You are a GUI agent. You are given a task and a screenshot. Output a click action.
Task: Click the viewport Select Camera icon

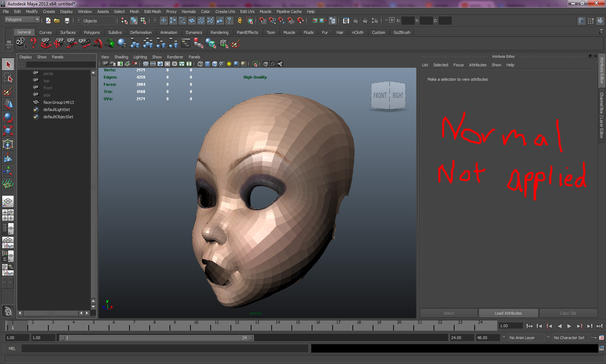[105, 64]
